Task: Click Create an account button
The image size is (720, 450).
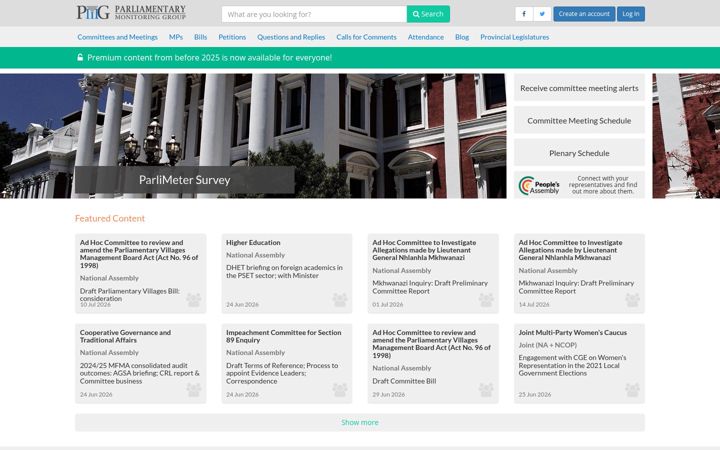Action: point(584,14)
